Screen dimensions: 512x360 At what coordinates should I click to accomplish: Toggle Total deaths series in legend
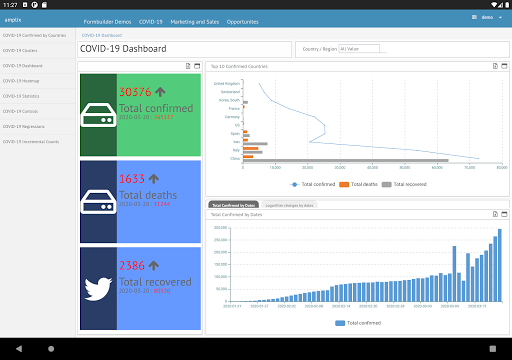point(358,184)
